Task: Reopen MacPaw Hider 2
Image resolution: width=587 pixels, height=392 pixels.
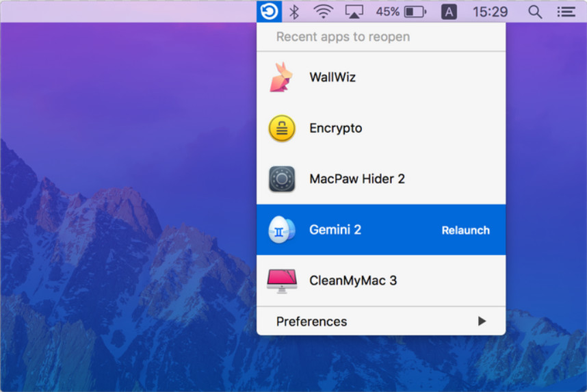Action: (381, 179)
